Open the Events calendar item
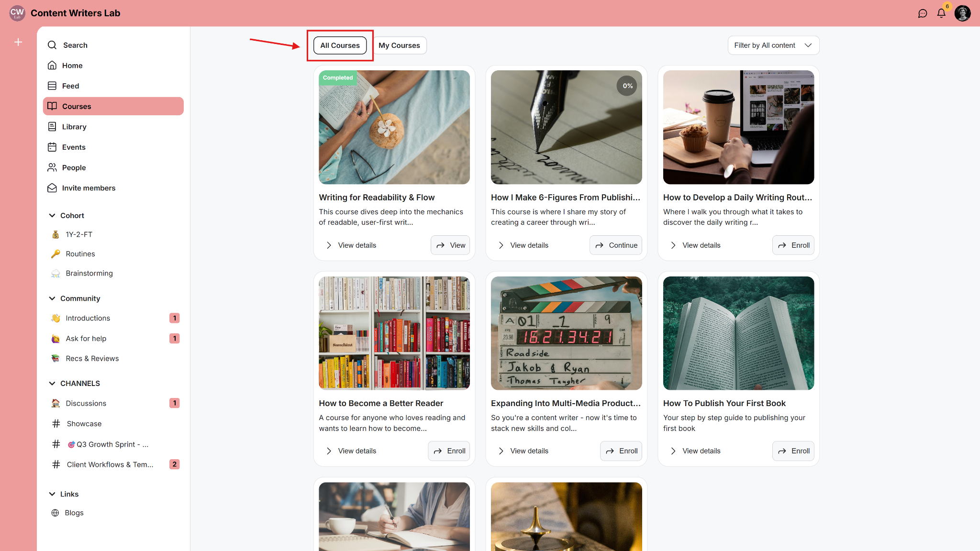 coord(74,147)
